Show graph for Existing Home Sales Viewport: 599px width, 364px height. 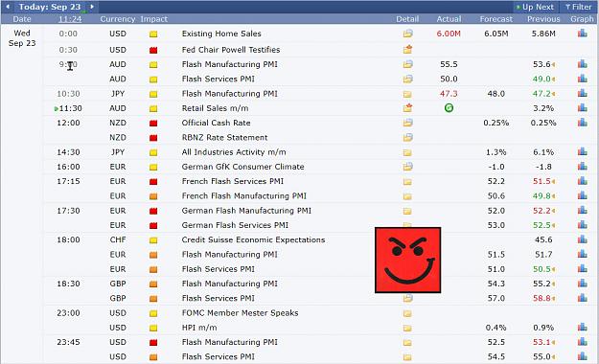pos(582,34)
